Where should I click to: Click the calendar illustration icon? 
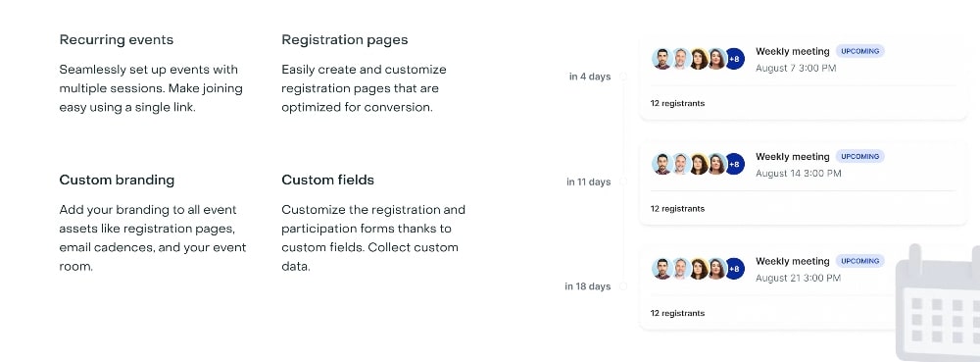pyautogui.click(x=938, y=303)
